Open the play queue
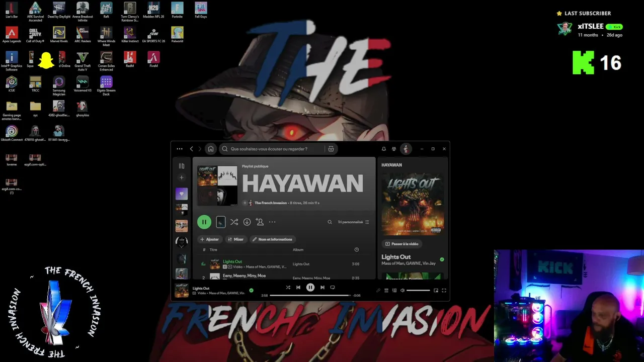Image resolution: width=644 pixels, height=362 pixels. coord(386,290)
